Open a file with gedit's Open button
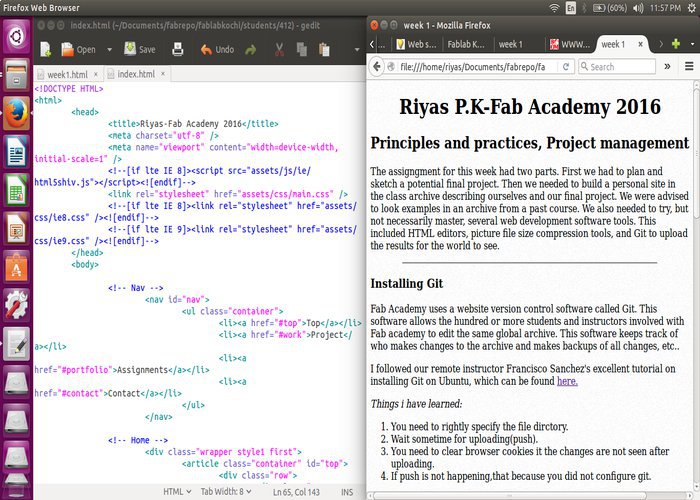Image resolution: width=700 pixels, height=500 pixels. [x=79, y=50]
